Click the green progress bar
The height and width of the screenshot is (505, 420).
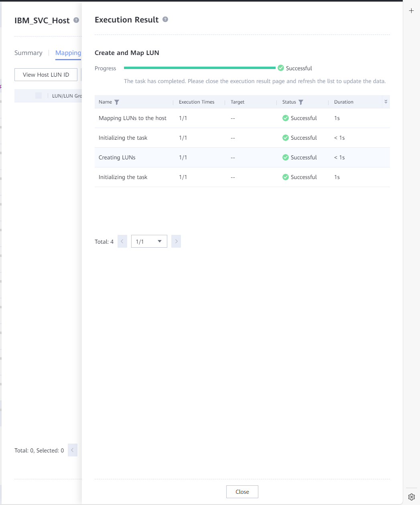[x=200, y=68]
